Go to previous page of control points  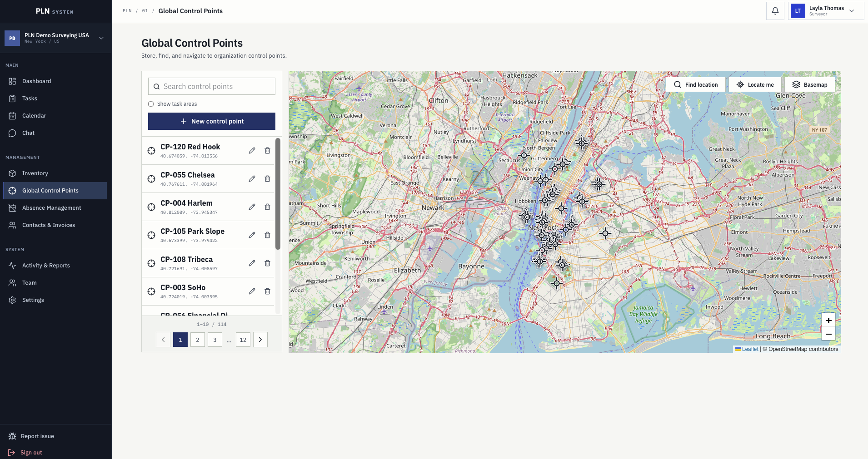click(163, 340)
